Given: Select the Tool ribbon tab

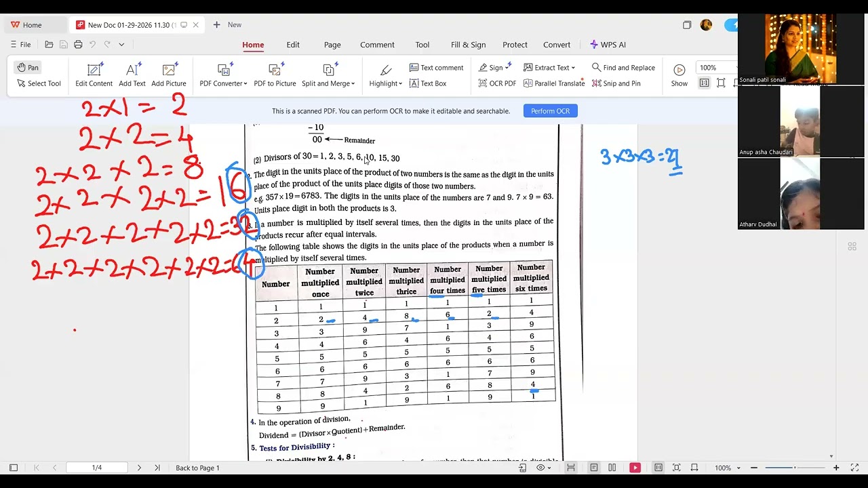Looking at the screenshot, I should pyautogui.click(x=422, y=45).
